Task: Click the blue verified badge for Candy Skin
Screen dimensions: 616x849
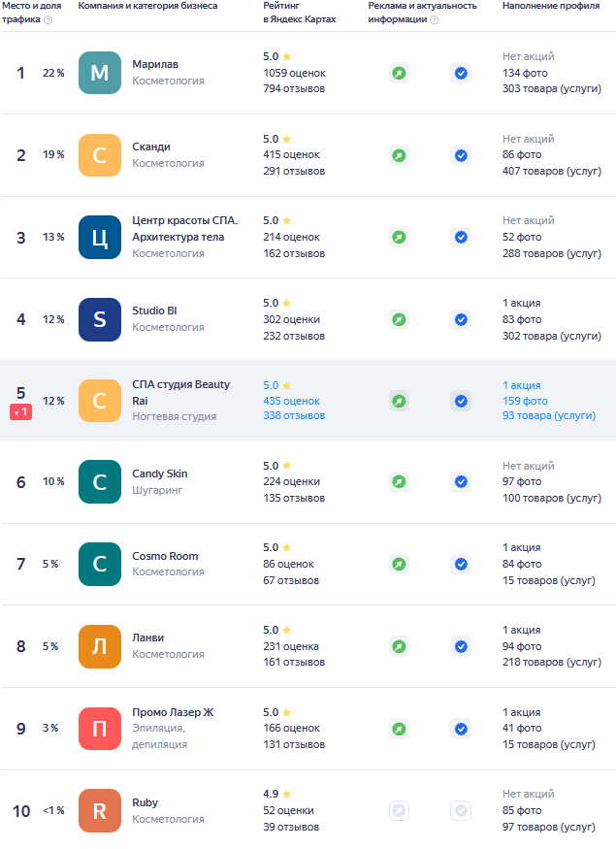Action: [461, 482]
